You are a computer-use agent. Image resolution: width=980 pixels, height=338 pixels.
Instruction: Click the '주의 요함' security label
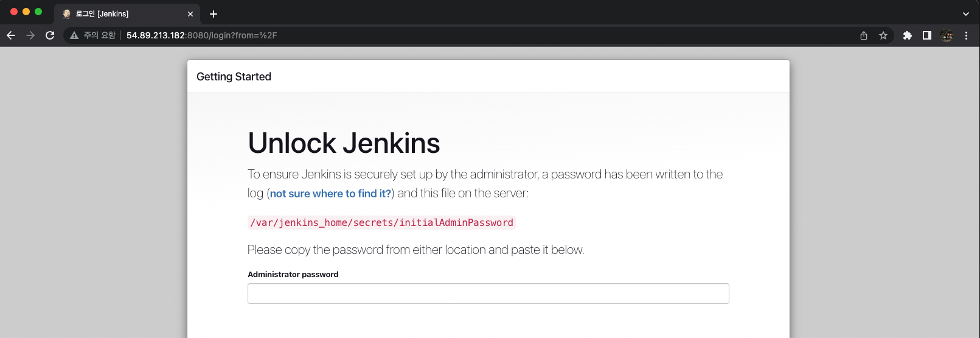pyautogui.click(x=100, y=35)
